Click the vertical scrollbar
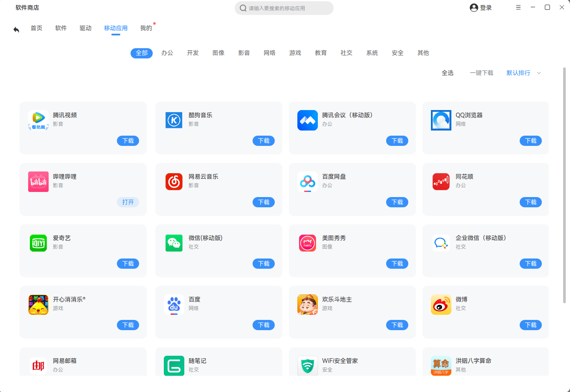 click(x=564, y=185)
